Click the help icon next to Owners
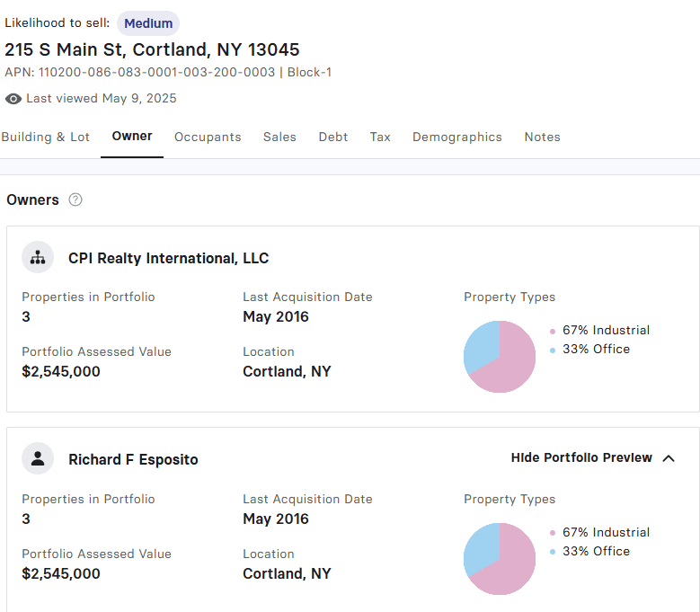The width and height of the screenshot is (700, 612). (x=75, y=200)
